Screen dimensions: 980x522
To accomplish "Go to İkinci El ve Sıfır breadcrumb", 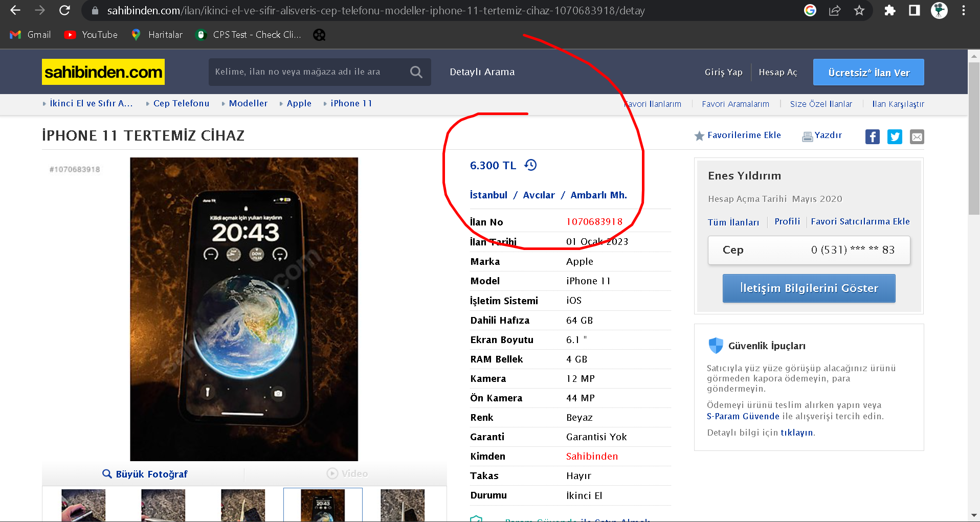I will pyautogui.click(x=91, y=103).
